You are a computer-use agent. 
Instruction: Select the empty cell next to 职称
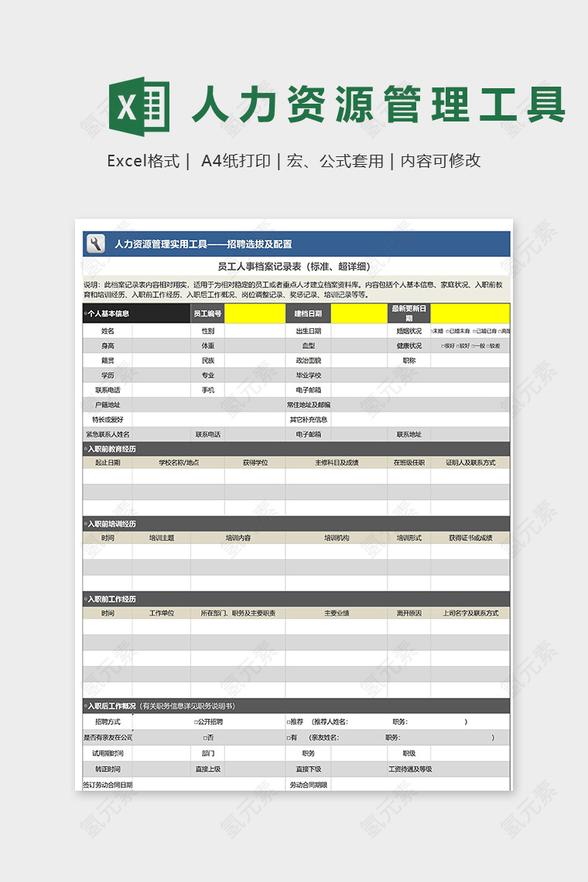coord(470,361)
